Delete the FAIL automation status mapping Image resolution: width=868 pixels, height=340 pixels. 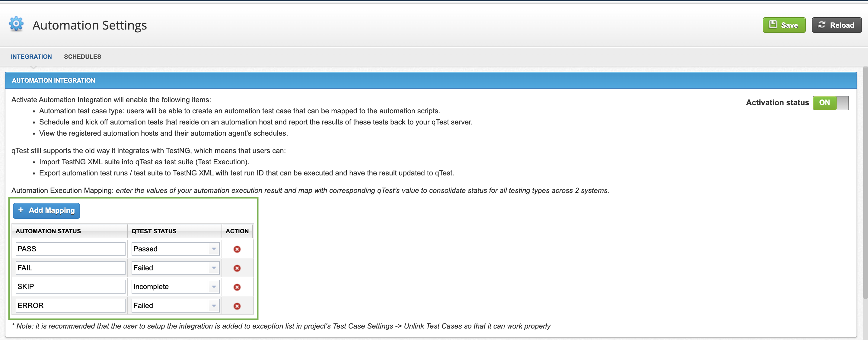point(237,268)
